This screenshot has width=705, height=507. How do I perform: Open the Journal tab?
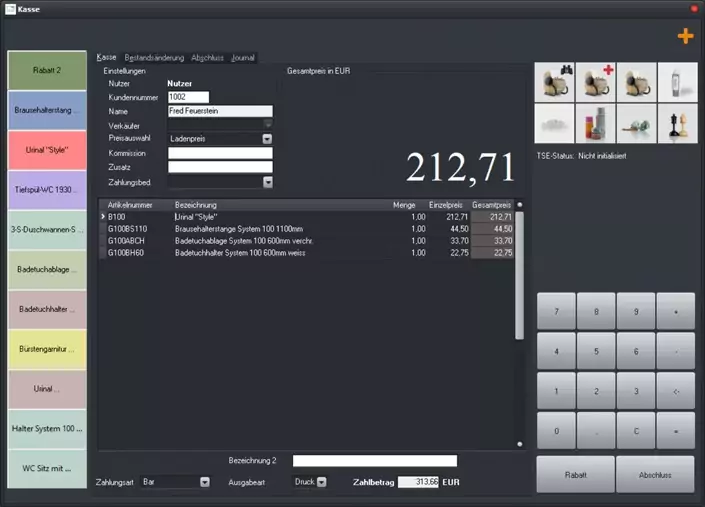(x=243, y=58)
